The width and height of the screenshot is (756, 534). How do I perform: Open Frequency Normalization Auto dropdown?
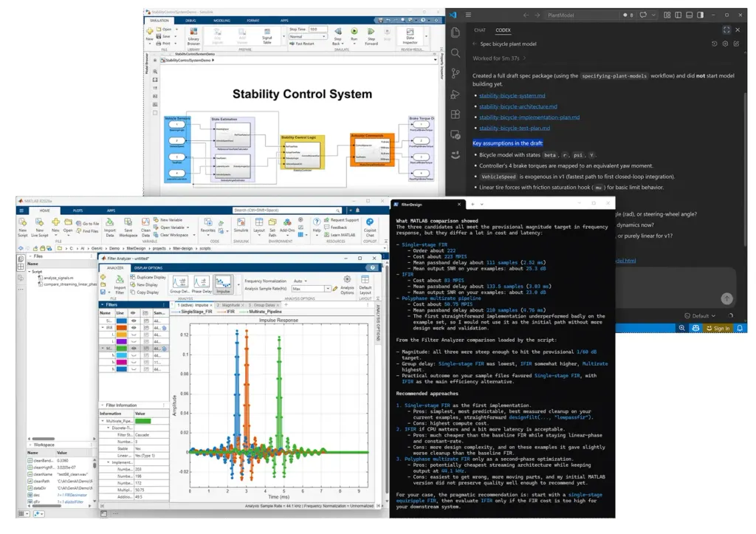point(300,281)
